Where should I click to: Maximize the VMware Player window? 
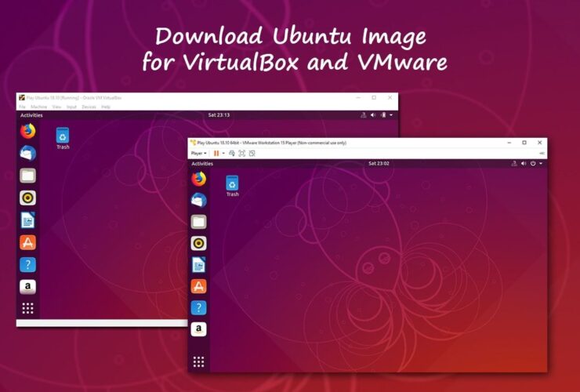pyautogui.click(x=524, y=143)
